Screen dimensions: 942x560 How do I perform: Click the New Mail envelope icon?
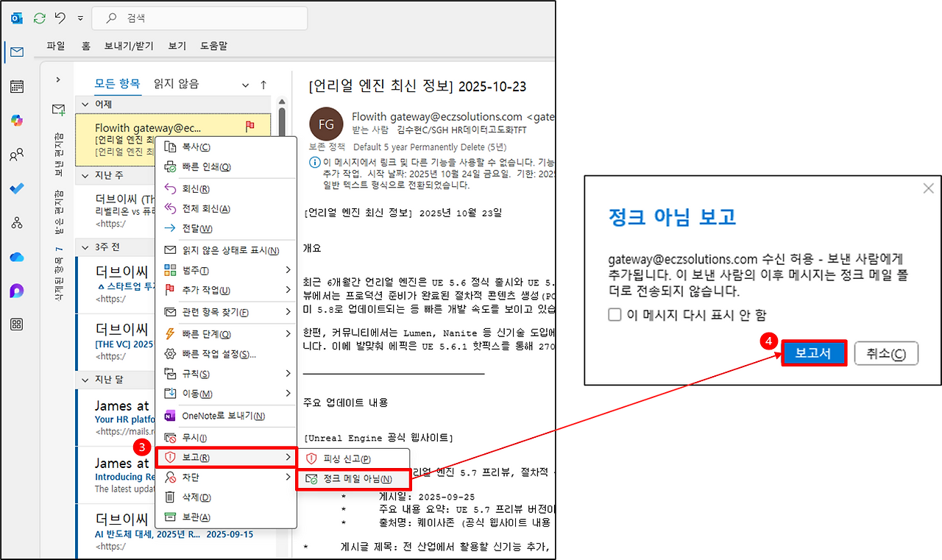58,110
